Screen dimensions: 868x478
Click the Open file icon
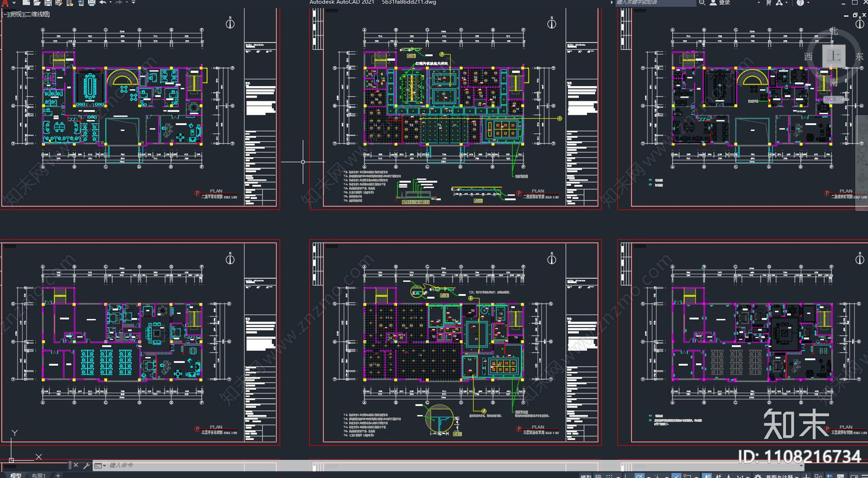37,3
